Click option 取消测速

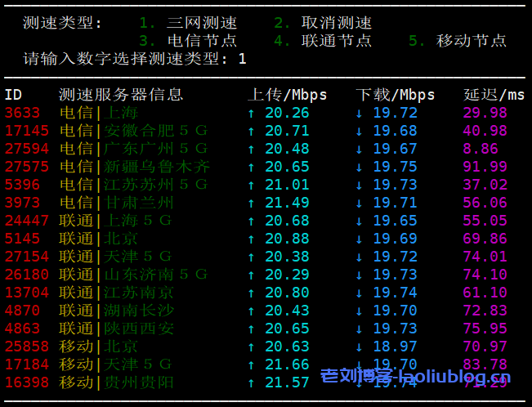[337, 23]
